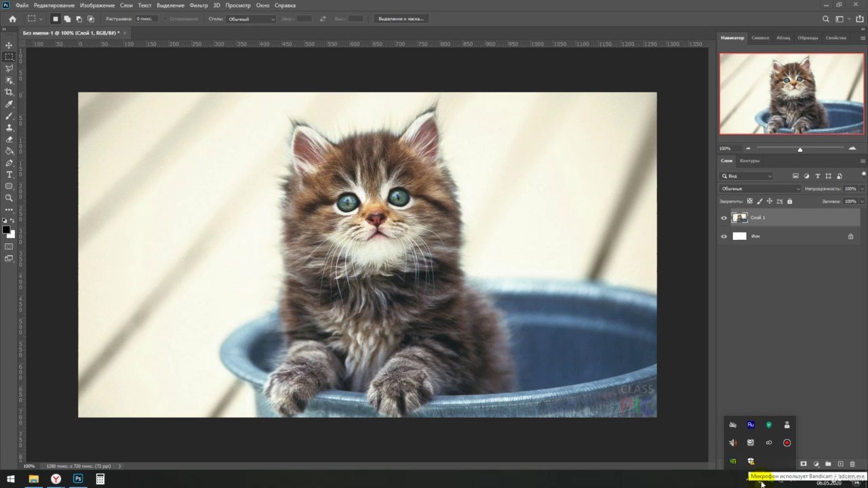
Task: Open the extra tools ellipsis menu
Action: tap(9, 209)
